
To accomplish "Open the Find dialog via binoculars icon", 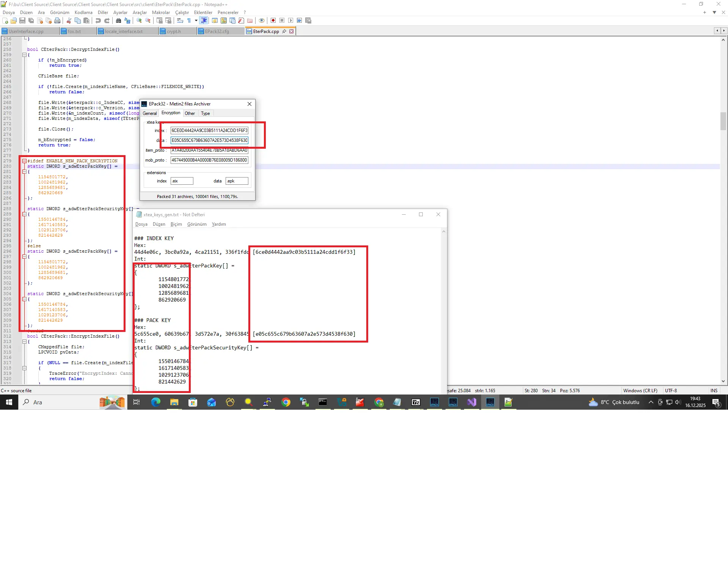I will pos(119,20).
